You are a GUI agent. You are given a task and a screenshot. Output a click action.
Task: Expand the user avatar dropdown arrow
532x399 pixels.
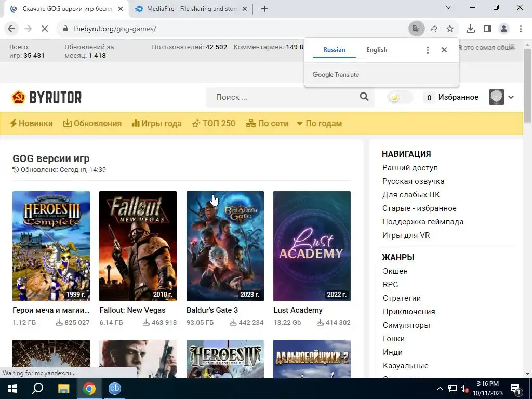511,97
